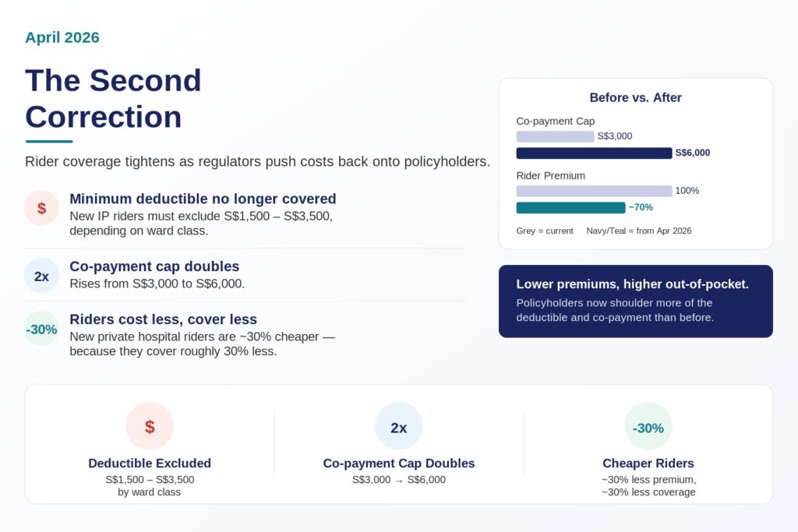Click the dollar icon above Deductible Excluded
This screenshot has height=532, width=798.
150,426
